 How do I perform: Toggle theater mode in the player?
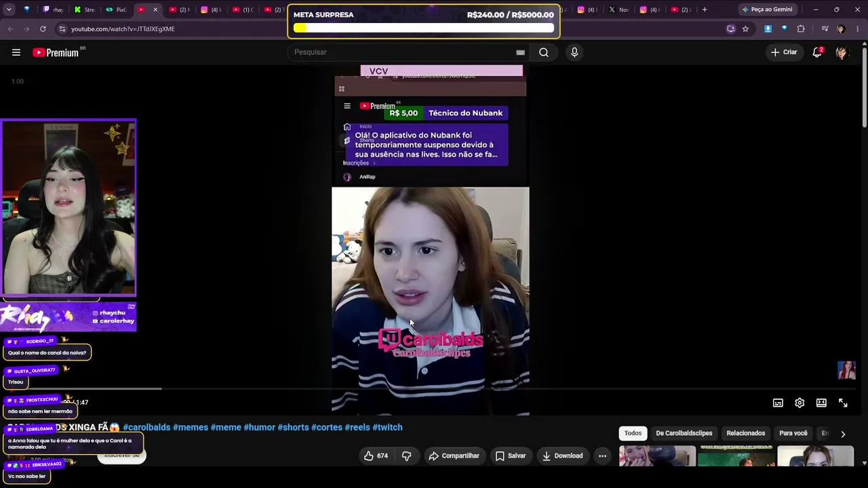point(821,403)
